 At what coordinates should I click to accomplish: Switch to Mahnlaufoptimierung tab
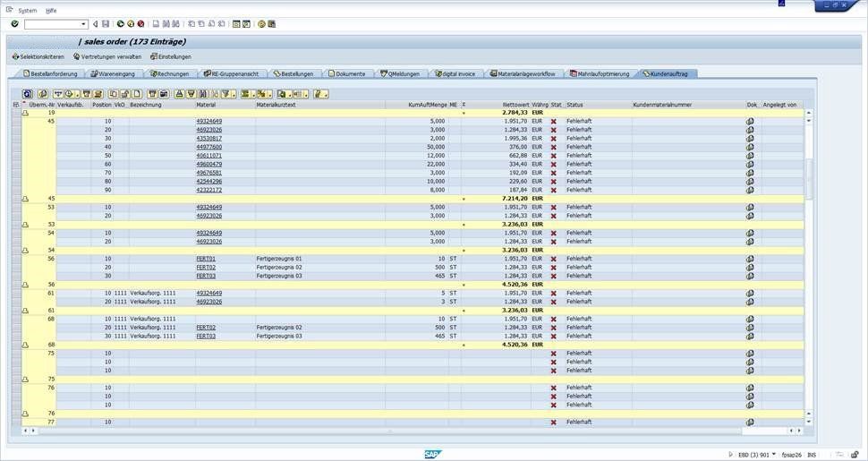click(x=600, y=73)
